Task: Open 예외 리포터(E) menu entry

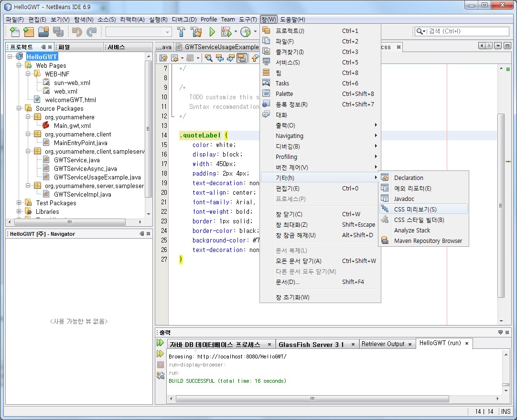Action: coord(424,189)
